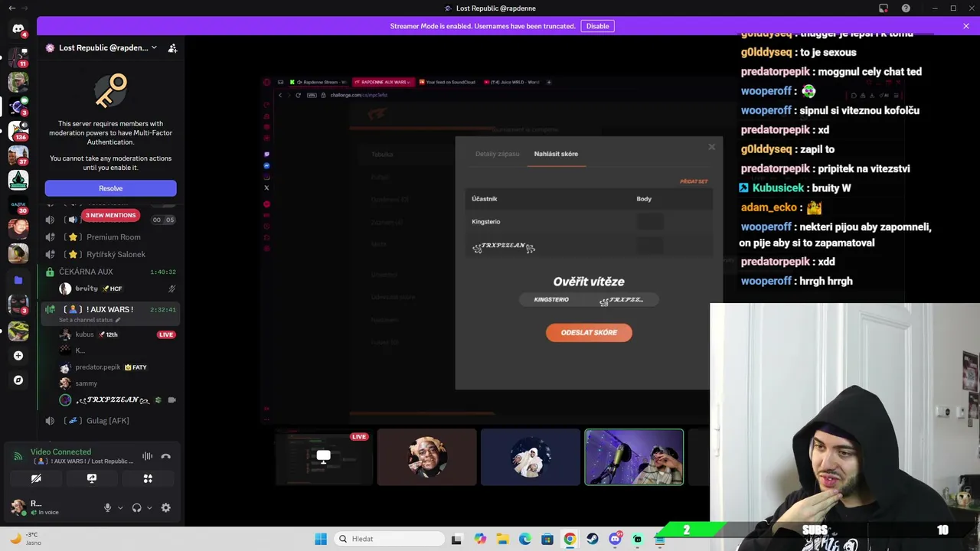Open Discord help question mark icon

pos(906,8)
